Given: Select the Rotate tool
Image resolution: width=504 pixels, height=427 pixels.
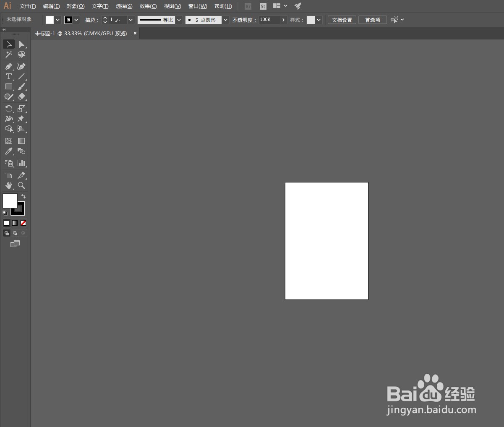Looking at the screenshot, I should (9, 109).
